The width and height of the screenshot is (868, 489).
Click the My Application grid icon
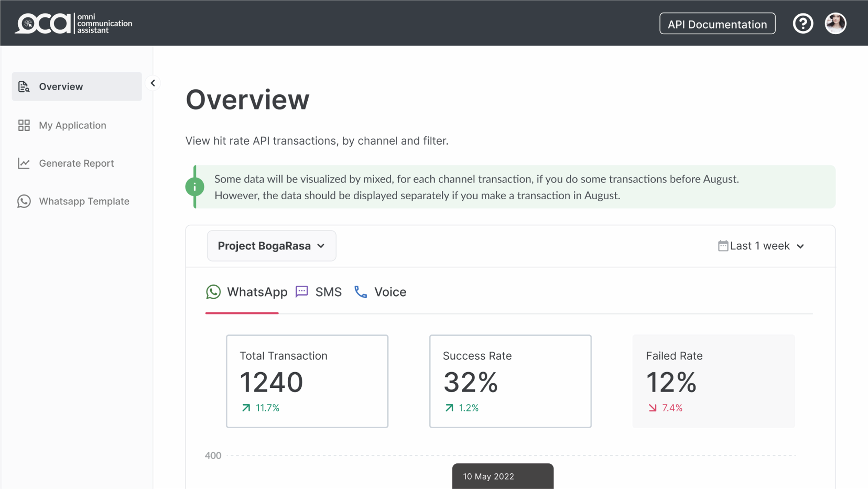24,125
